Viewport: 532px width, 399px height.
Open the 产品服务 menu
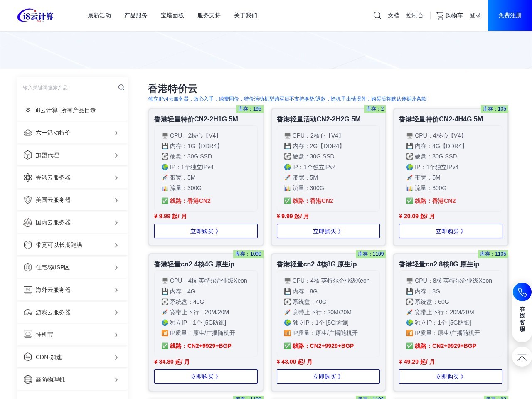click(x=136, y=15)
